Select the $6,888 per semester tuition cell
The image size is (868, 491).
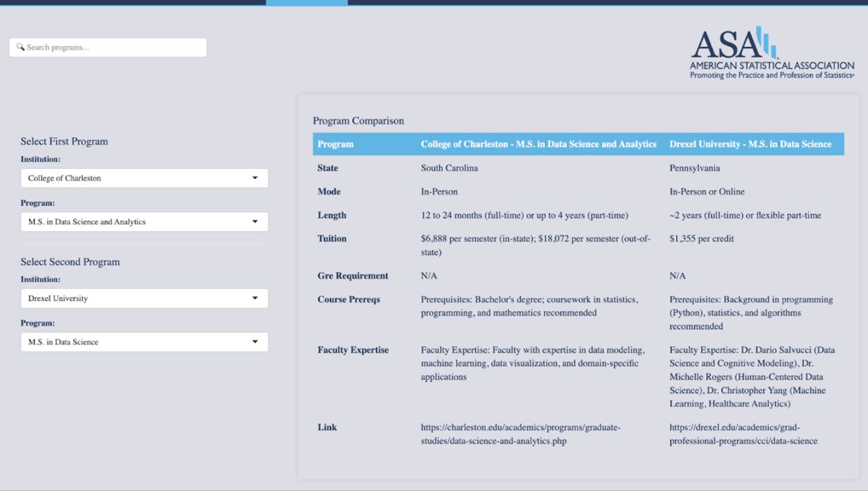536,245
